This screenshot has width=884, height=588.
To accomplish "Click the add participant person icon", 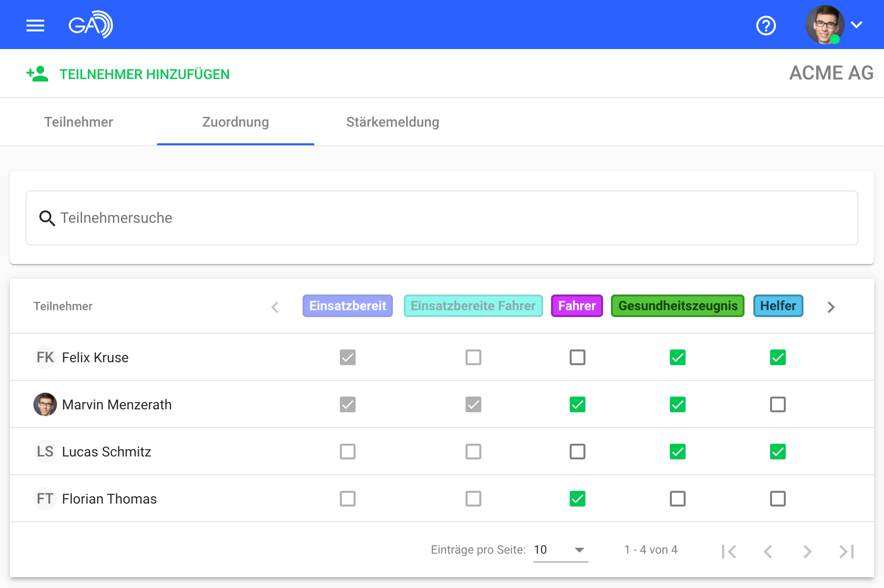I will (x=37, y=74).
